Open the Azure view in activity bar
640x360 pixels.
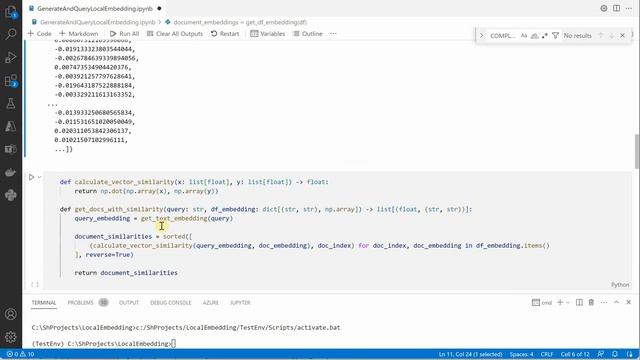click(11, 126)
